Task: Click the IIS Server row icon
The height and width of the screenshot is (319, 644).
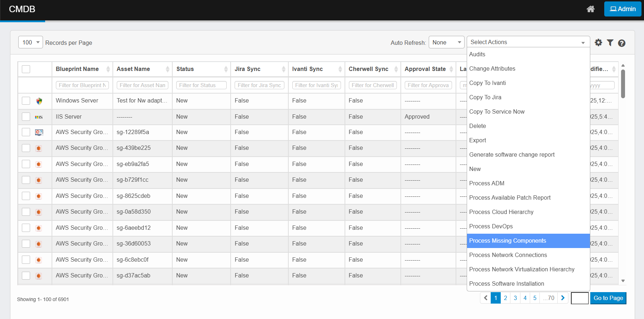Action: pos(39,117)
